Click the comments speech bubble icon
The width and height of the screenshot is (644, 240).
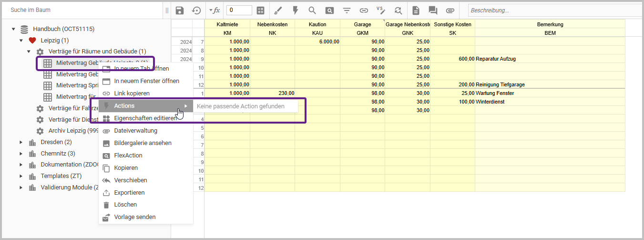pyautogui.click(x=433, y=10)
